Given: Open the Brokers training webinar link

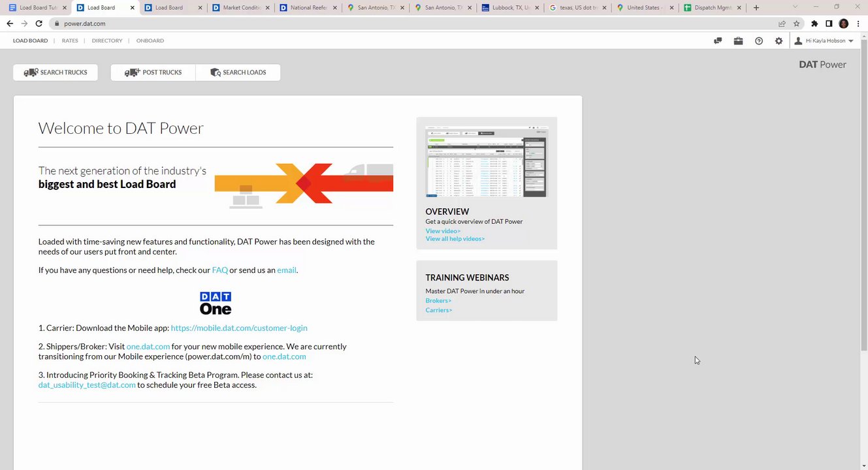Looking at the screenshot, I should (438, 301).
